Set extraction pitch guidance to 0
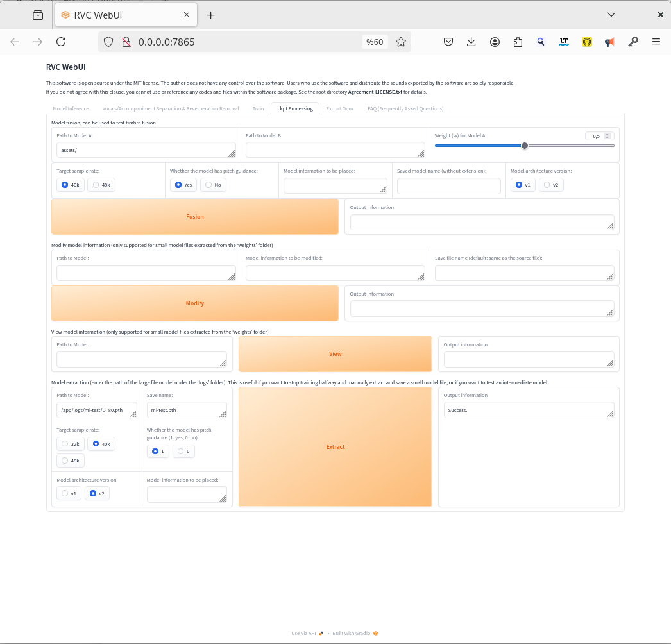The width and height of the screenshot is (671, 644). 183,451
